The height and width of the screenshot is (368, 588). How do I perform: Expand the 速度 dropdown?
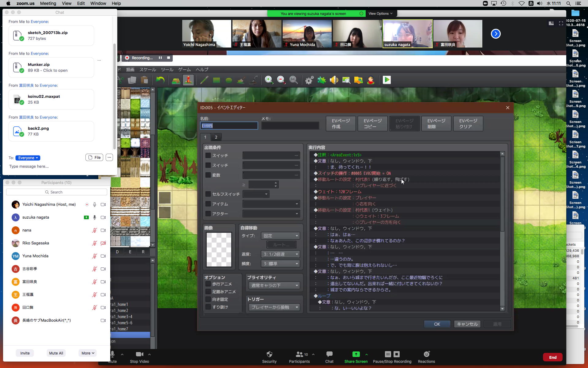pyautogui.click(x=280, y=254)
